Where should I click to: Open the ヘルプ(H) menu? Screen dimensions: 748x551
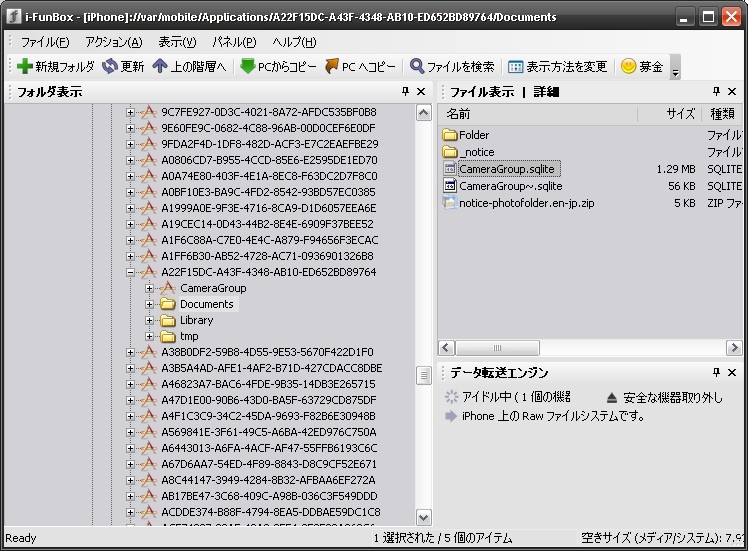pyautogui.click(x=294, y=42)
